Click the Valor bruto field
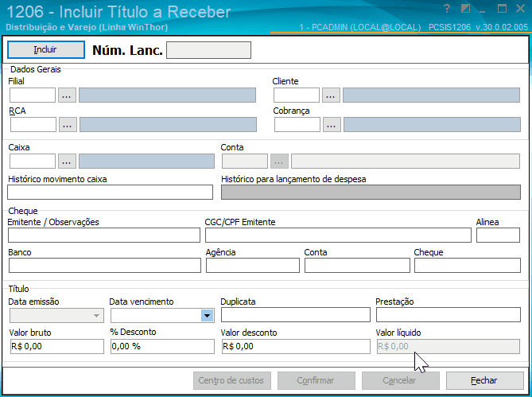Screen dimensions: 532x397 click(57, 346)
